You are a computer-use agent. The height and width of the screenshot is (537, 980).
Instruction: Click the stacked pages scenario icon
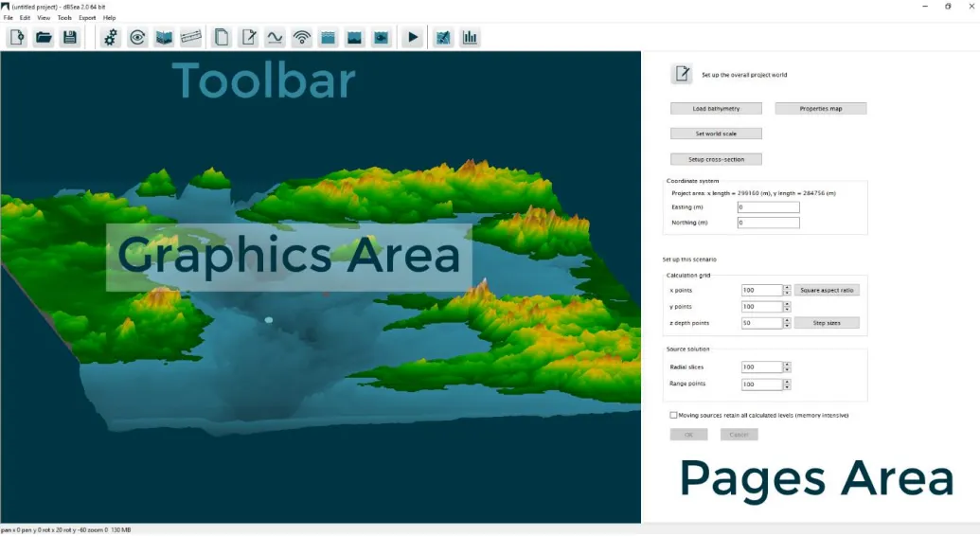[222, 38]
